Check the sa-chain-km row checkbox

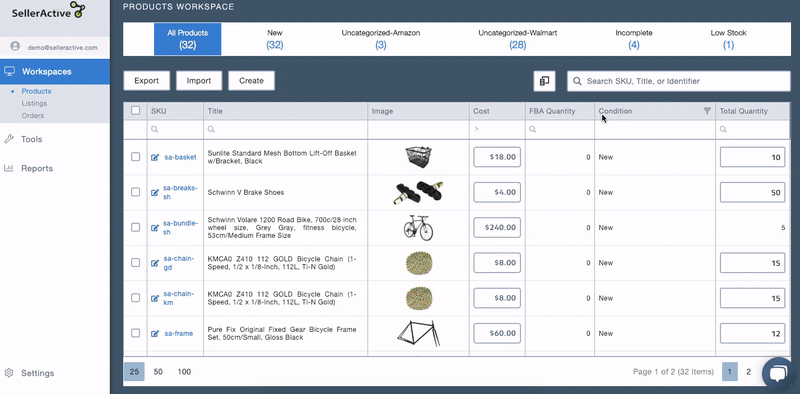click(x=135, y=298)
